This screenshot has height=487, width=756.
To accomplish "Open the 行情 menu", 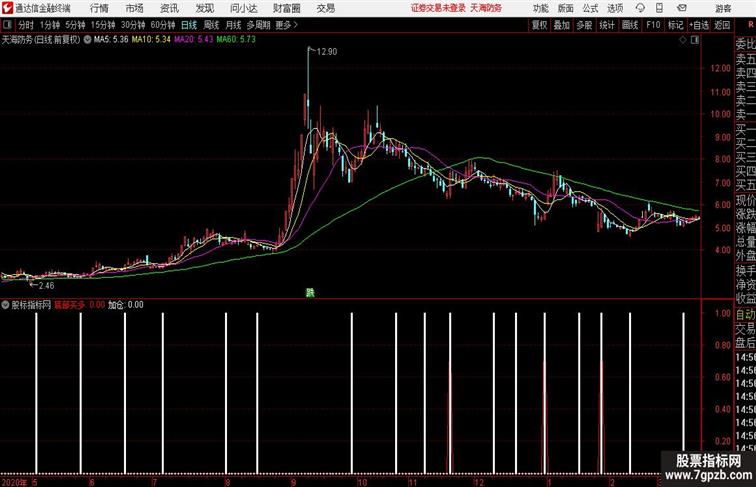I will click(99, 8).
